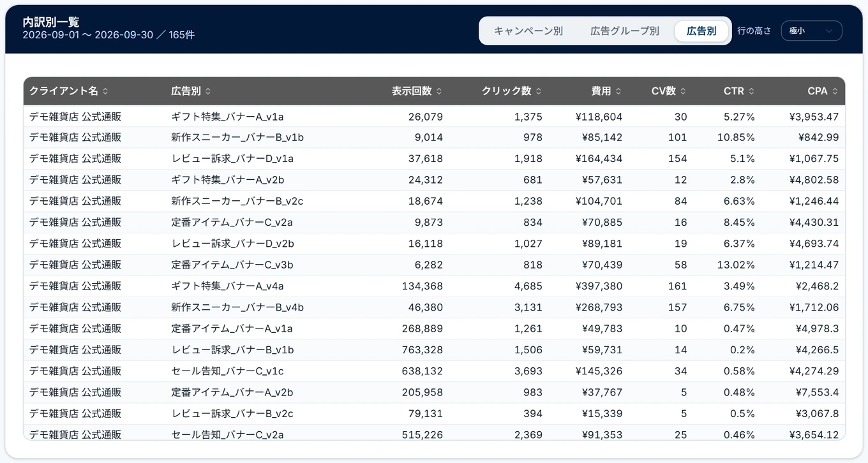The image size is (868, 463).
Task: Click the cost value ¥268,793
Action: click(x=599, y=307)
